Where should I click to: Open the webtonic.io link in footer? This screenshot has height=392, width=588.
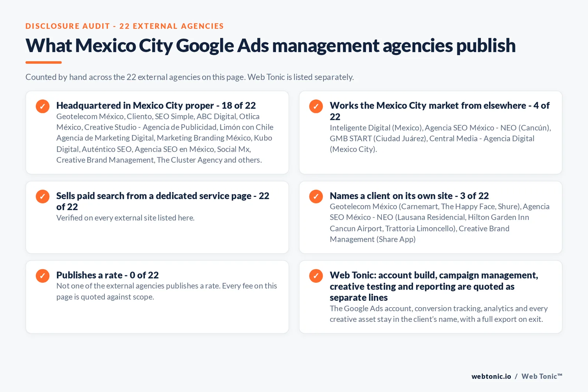click(x=491, y=376)
